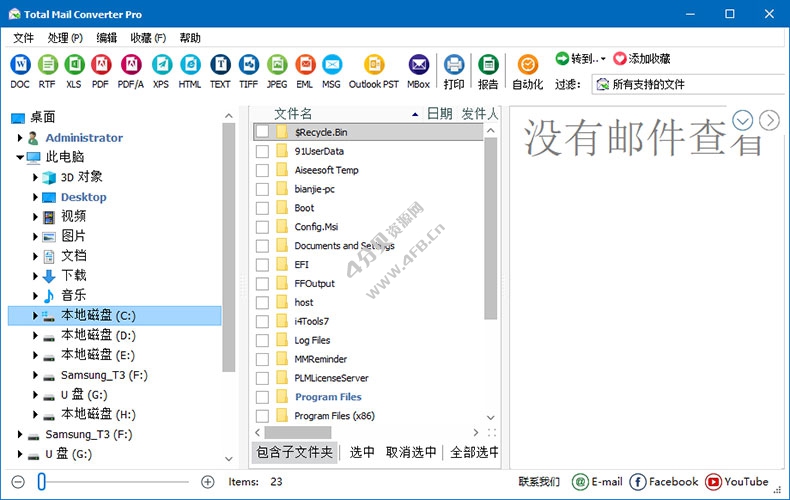Convert emails to HTML icon
Image resolution: width=790 pixels, height=500 pixels.
pos(190,65)
